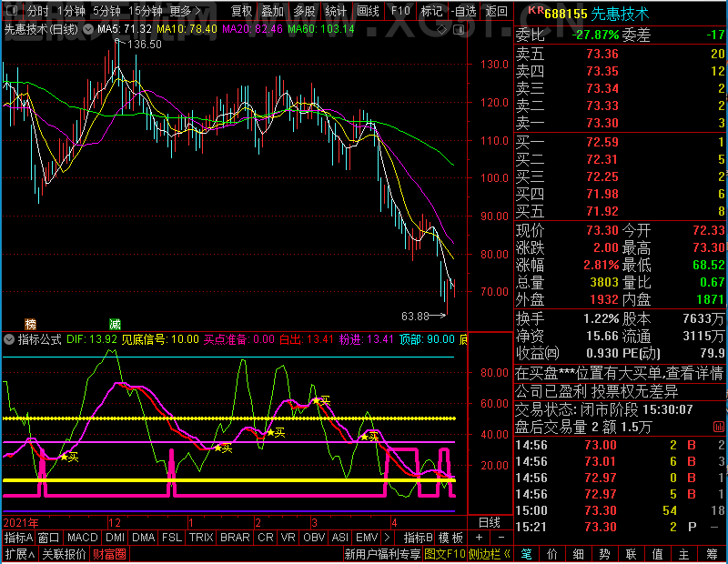Click the 返回 back button
Image resolution: width=728 pixels, height=564 pixels.
(x=496, y=11)
